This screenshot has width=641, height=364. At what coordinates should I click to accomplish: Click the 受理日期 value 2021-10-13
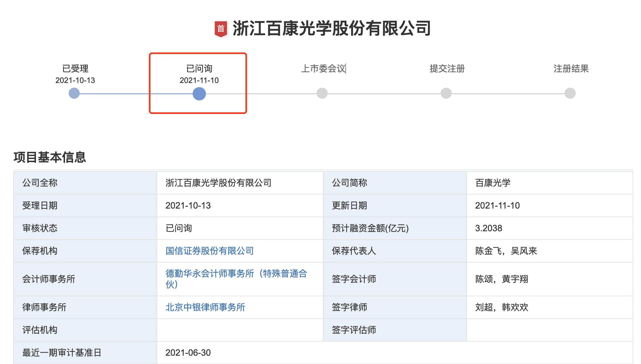188,206
